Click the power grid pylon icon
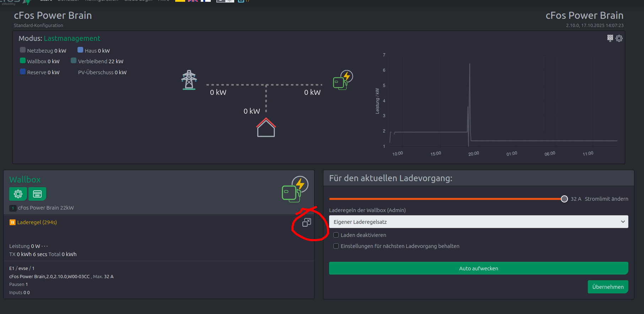Viewport: 644px width, 314px height. coord(189,80)
